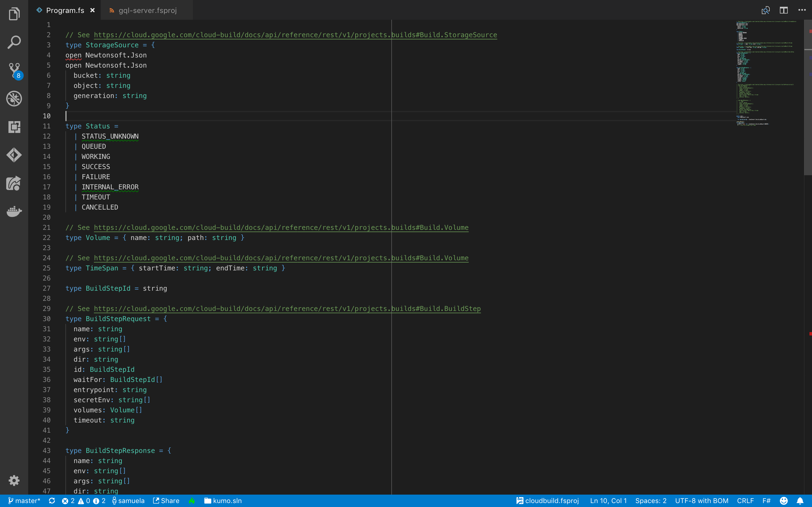The width and height of the screenshot is (812, 507).
Task: Open the Docker extension panel
Action: pos(14,211)
